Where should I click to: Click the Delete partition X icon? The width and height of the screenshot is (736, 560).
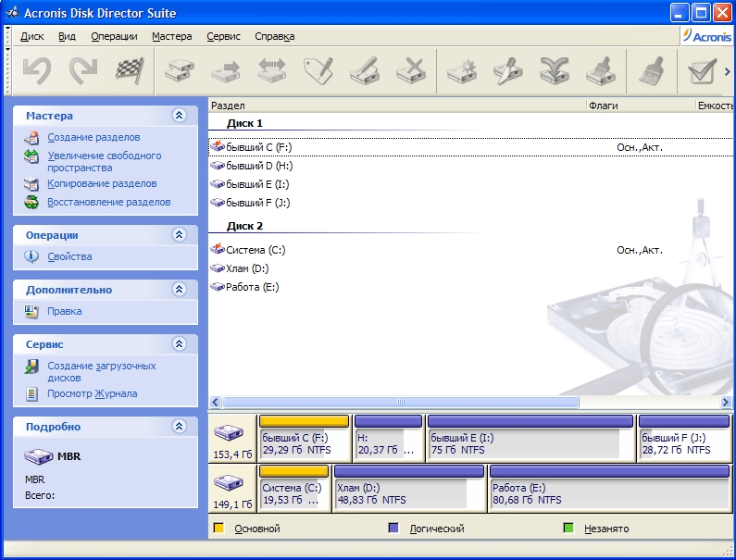pyautogui.click(x=411, y=71)
